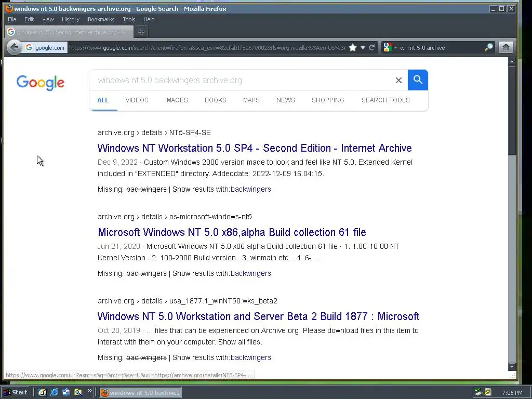Switch to the VIDEOS results tab
Viewport: 532px width, 399px height.
tap(137, 100)
